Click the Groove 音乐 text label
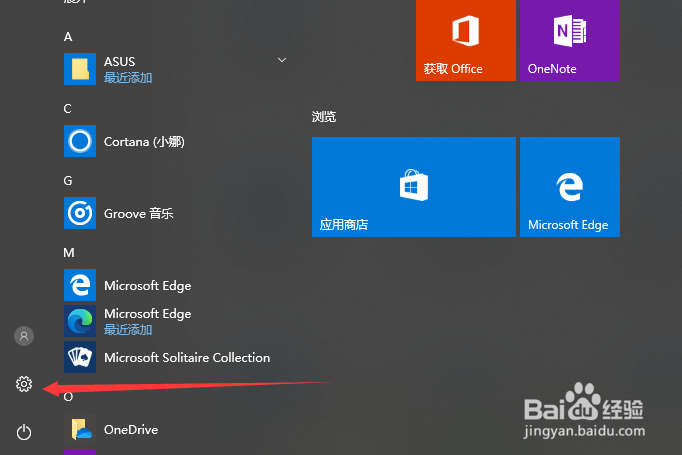 [x=139, y=214]
